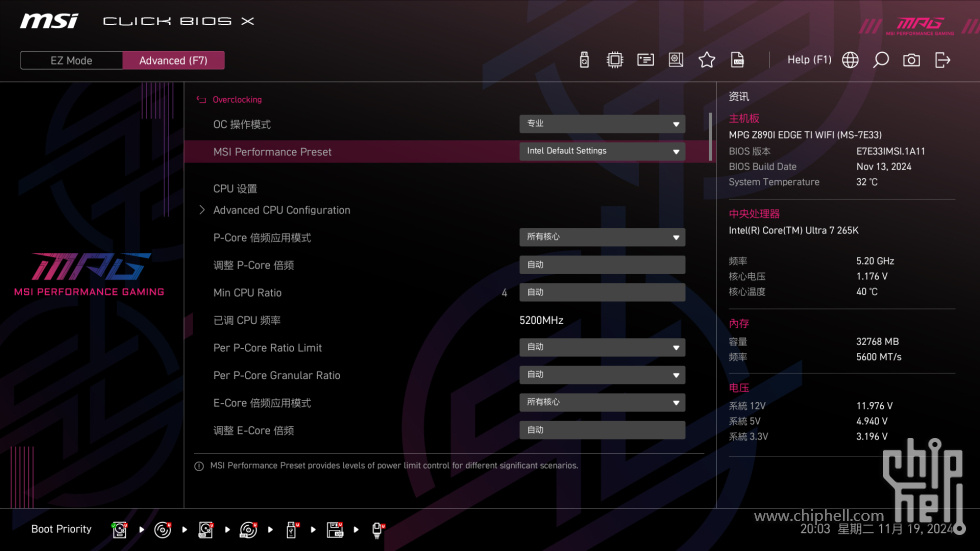This screenshot has width=980, height=551.
Task: Take a screenshot with the camera icon
Action: pos(911,60)
